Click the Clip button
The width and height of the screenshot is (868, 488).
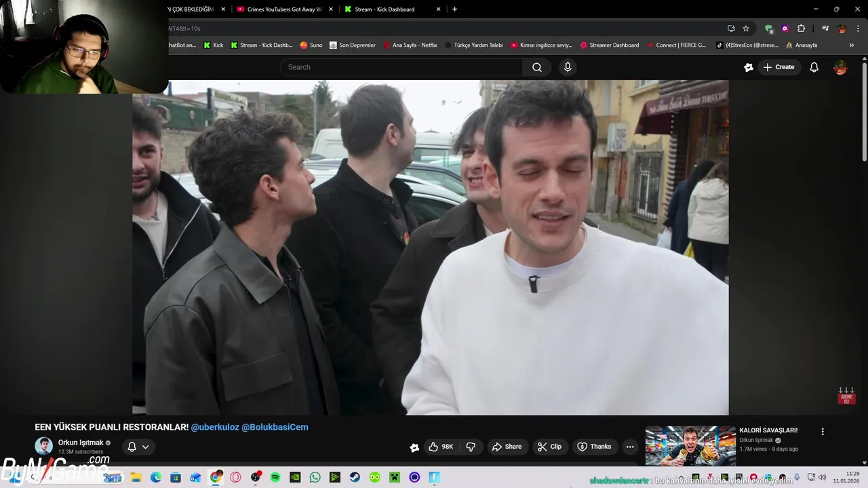pyautogui.click(x=549, y=447)
